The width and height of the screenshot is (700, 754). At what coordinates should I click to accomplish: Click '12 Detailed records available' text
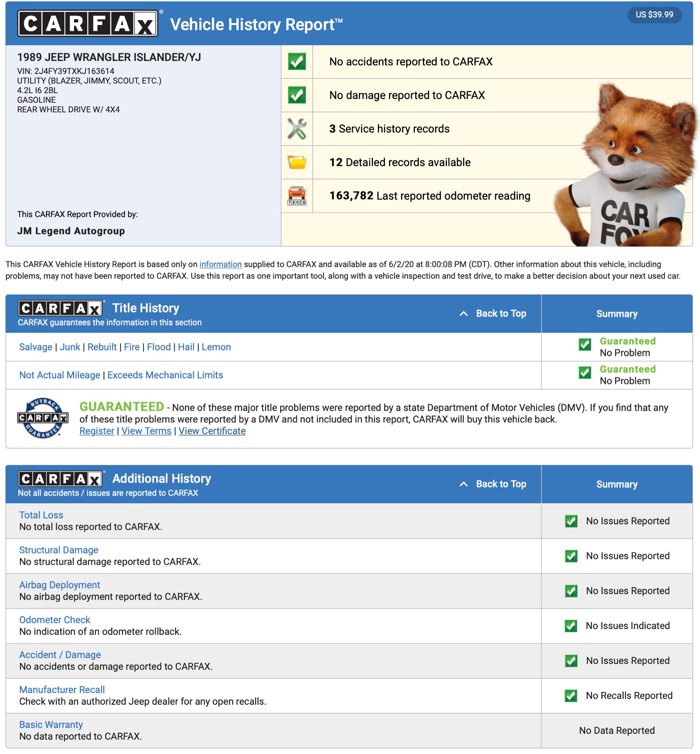[400, 162]
